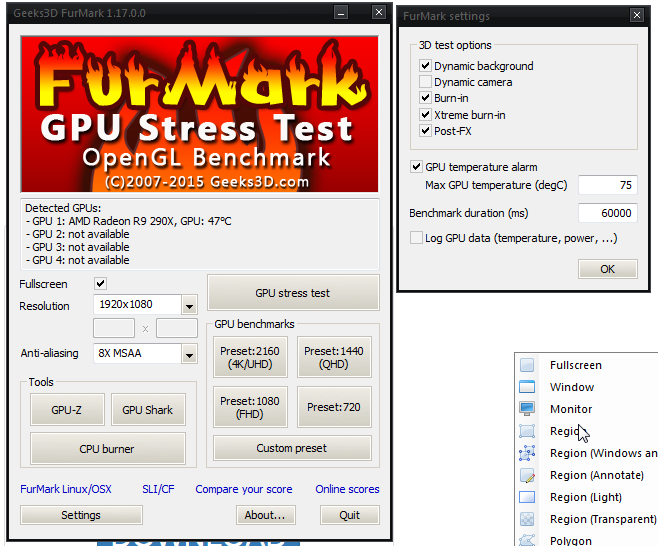The height and width of the screenshot is (546, 658).
Task: Click the Max GPU temperature field
Action: (x=608, y=185)
